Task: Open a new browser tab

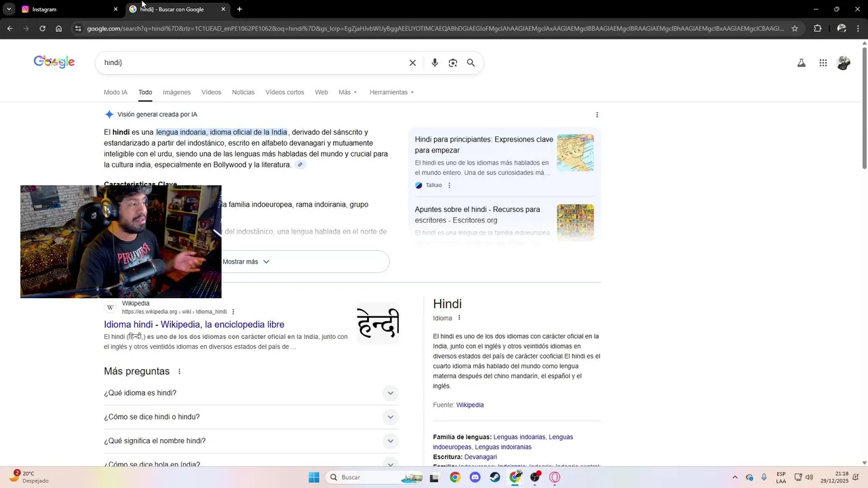Action: (x=239, y=9)
